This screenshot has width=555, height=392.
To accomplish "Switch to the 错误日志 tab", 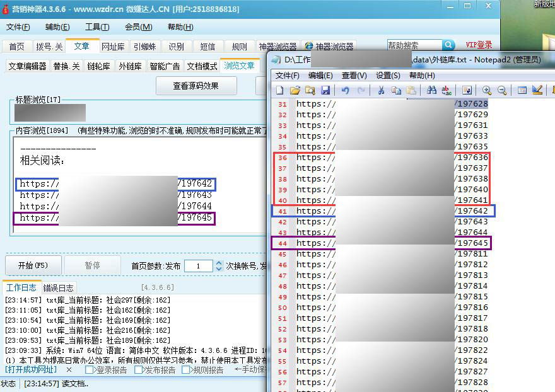I will [x=58, y=287].
